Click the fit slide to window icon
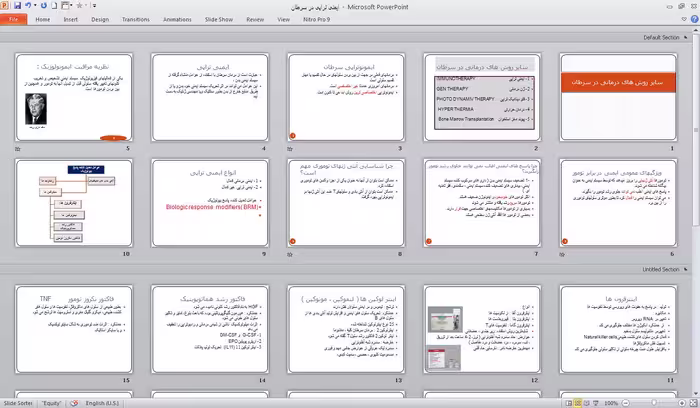700x408 pixels. (692, 403)
